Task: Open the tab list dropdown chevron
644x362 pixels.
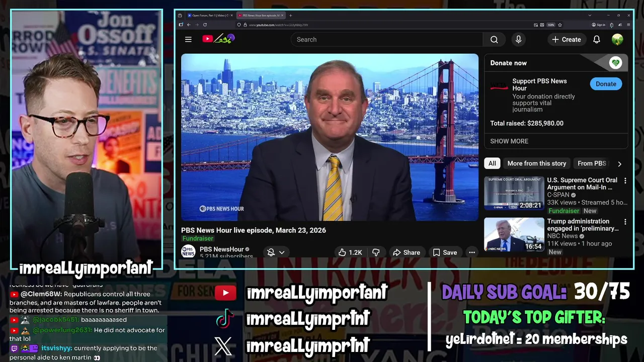Action: [590, 16]
